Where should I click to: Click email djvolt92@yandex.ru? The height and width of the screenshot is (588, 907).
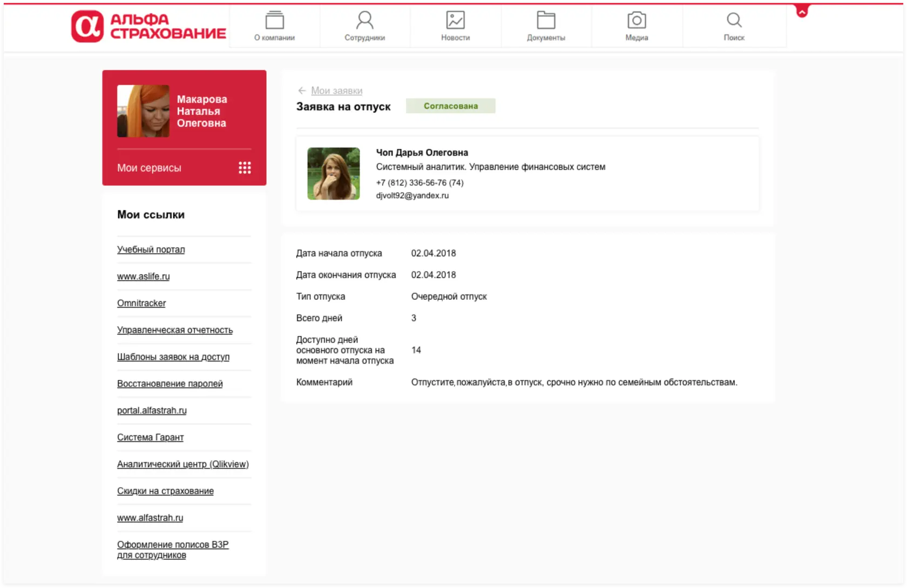412,195
